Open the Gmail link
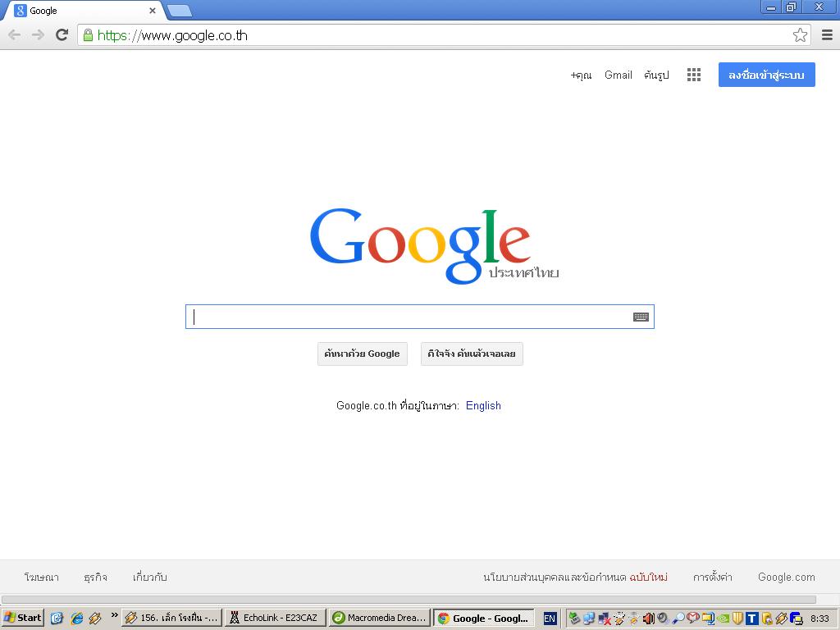 619,75
